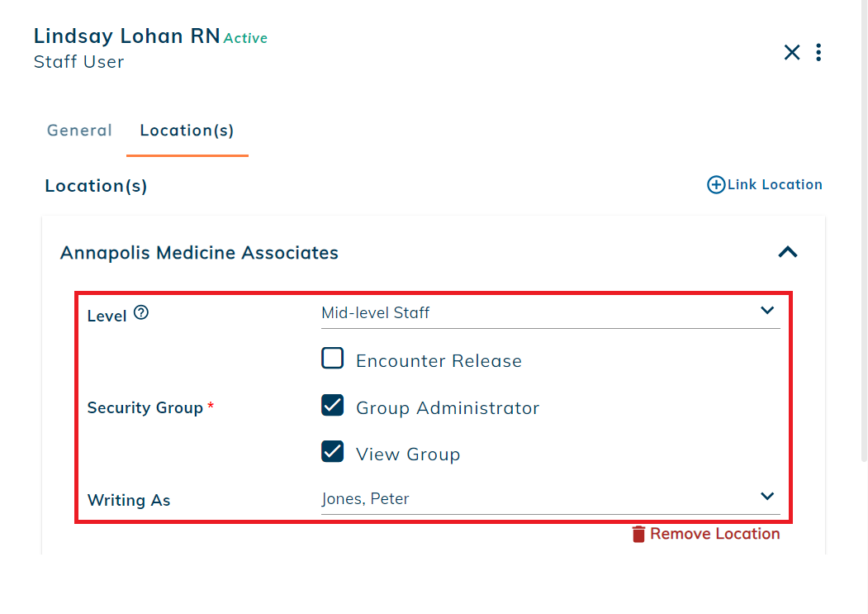Click the vertical scrollbar on the right
The width and height of the screenshot is (868, 614).
(864, 231)
